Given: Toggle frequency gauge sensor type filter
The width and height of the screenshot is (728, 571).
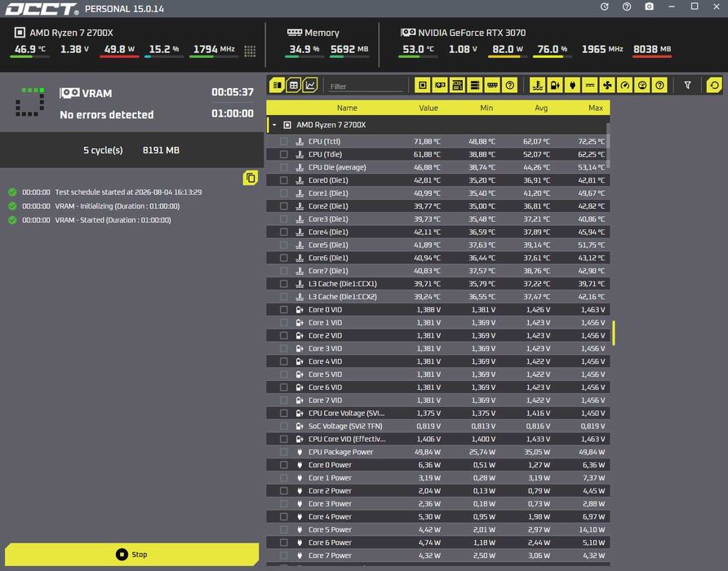Looking at the screenshot, I should point(625,85).
